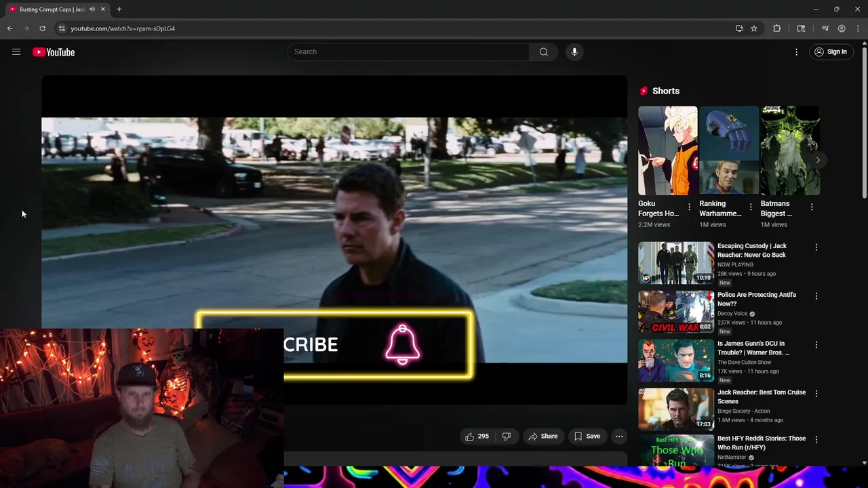Open Police Are Protecting Antifa video title
Image resolution: width=868 pixels, height=488 pixels.
coord(757,299)
